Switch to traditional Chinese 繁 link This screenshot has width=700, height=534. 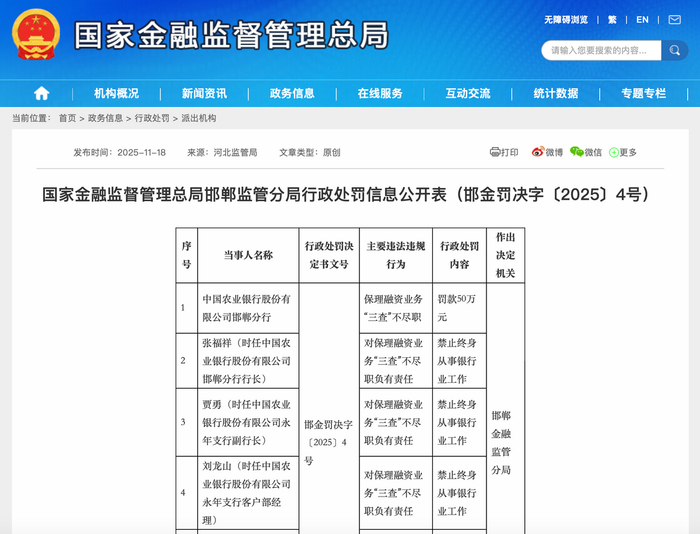(x=612, y=20)
